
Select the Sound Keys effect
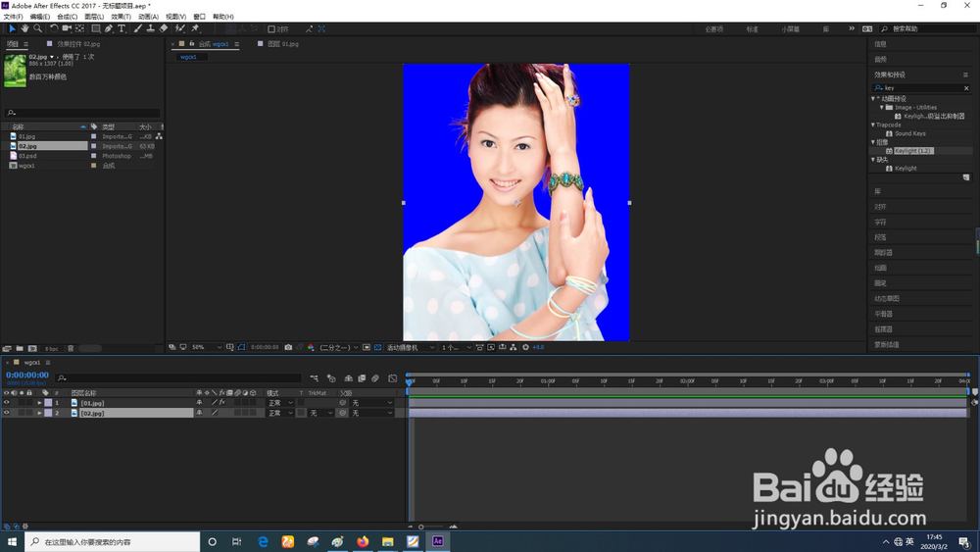coord(910,133)
